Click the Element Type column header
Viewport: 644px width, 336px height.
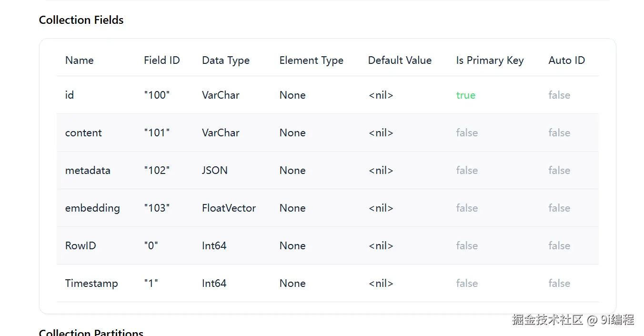click(x=311, y=61)
